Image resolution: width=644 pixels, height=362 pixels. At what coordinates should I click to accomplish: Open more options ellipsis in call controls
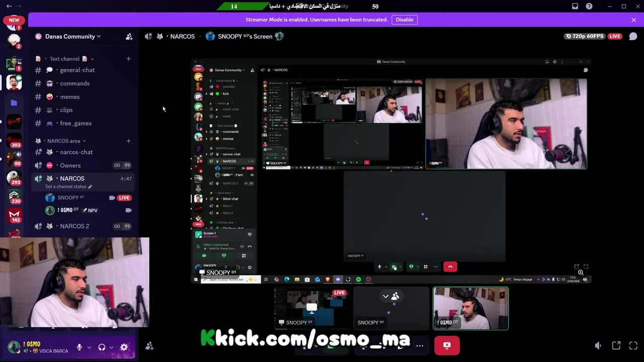click(x=420, y=346)
